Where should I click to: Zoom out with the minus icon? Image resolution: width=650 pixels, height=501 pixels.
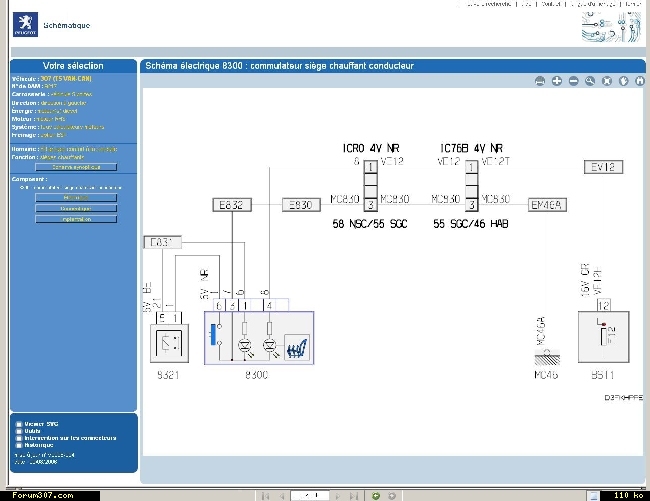(573, 81)
